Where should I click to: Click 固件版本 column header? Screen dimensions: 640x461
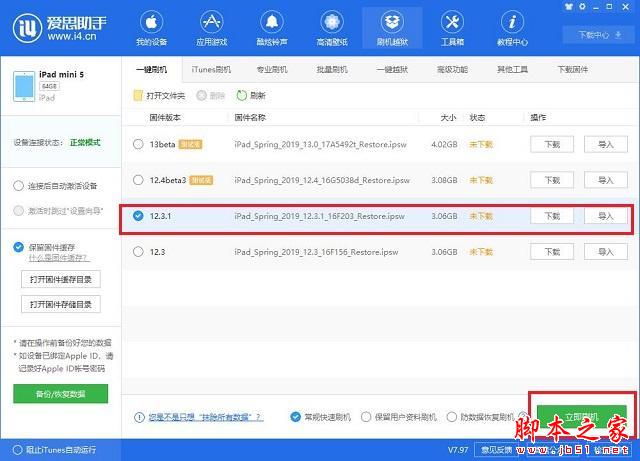point(165,118)
